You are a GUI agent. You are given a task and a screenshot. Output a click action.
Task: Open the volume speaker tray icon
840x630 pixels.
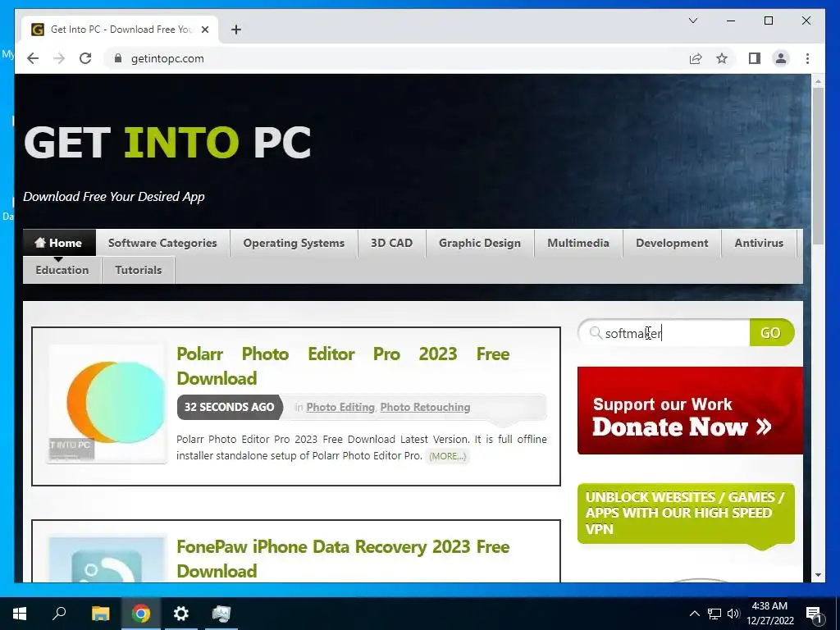coord(733,614)
